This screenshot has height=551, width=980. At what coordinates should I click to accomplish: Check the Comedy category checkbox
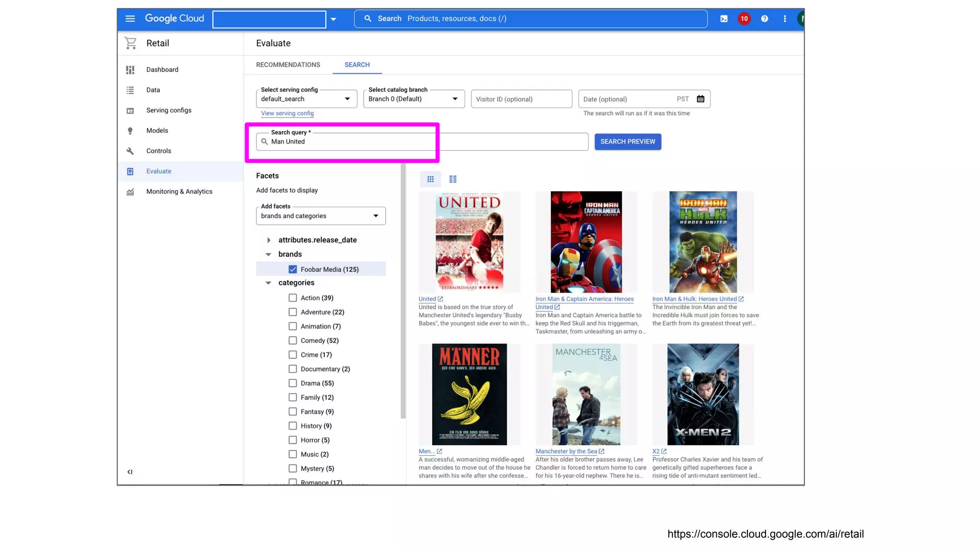click(x=292, y=341)
